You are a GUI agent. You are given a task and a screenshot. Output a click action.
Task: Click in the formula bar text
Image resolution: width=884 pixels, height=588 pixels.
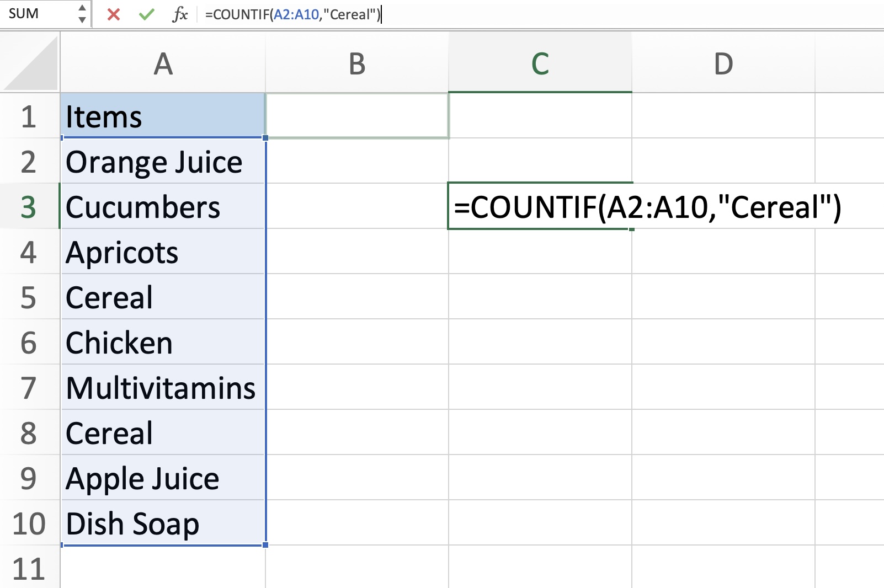[x=541, y=14]
